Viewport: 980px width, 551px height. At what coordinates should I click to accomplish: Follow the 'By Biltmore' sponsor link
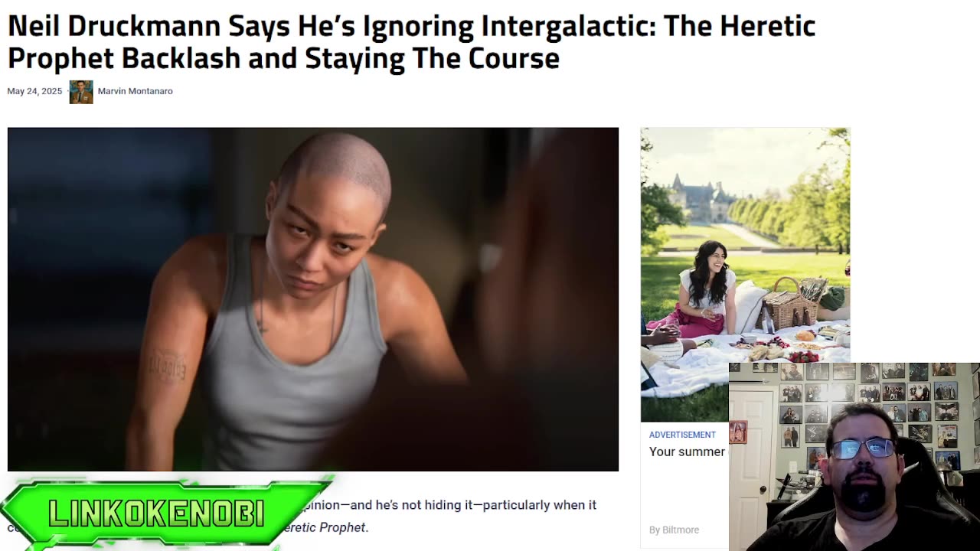(x=674, y=530)
